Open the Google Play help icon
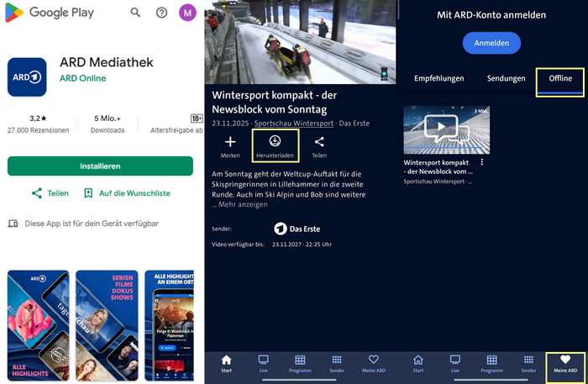Viewport: 588px width, 384px height. [x=161, y=13]
